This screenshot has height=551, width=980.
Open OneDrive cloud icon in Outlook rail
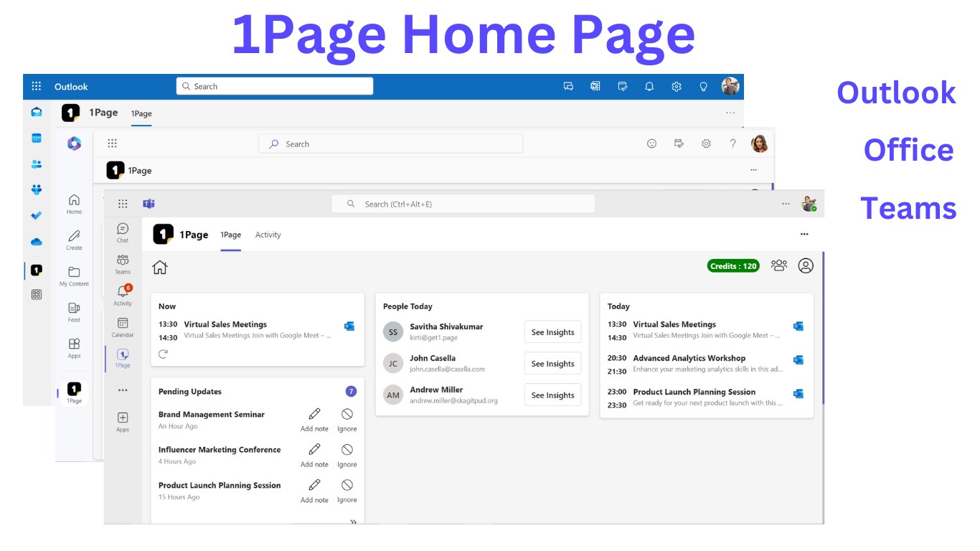click(x=37, y=242)
